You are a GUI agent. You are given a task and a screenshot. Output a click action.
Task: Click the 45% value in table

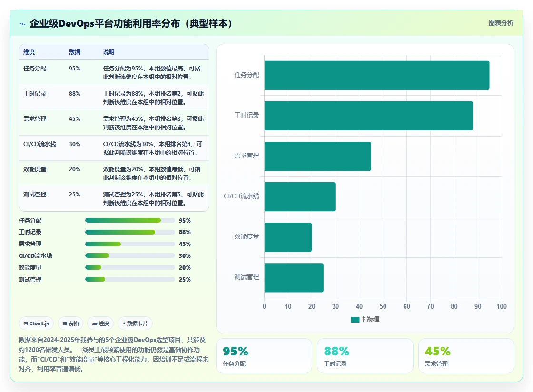click(x=74, y=118)
